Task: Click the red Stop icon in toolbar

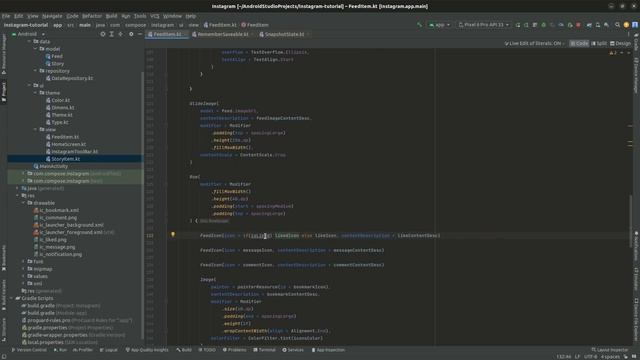Action: 578,25
